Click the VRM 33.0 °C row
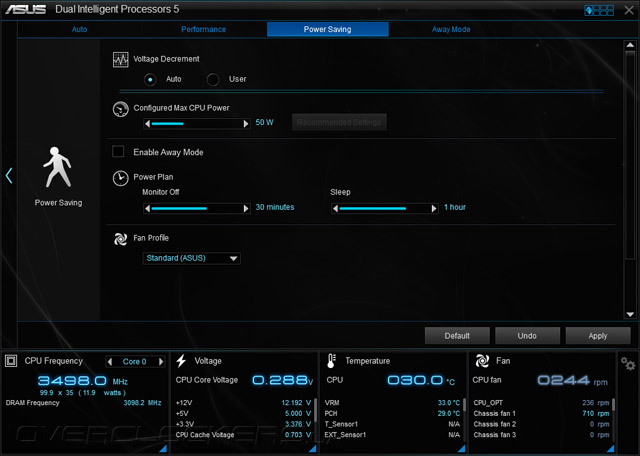Screen dimensions: 640x456 (392, 403)
